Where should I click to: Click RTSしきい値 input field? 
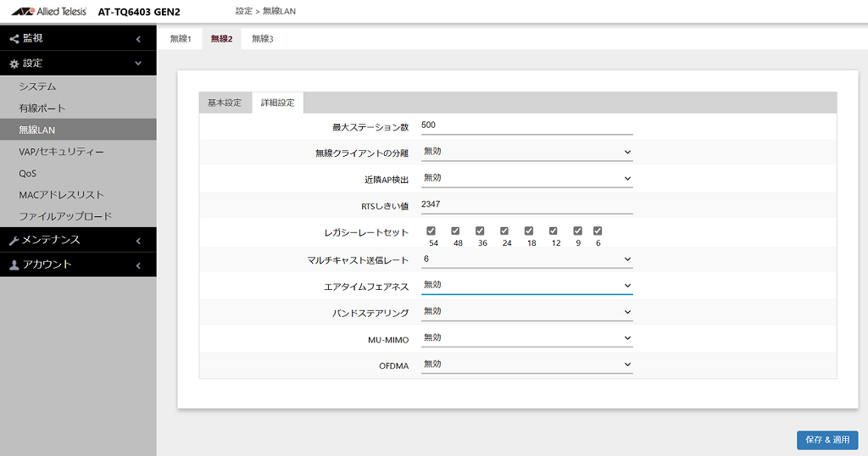(526, 205)
